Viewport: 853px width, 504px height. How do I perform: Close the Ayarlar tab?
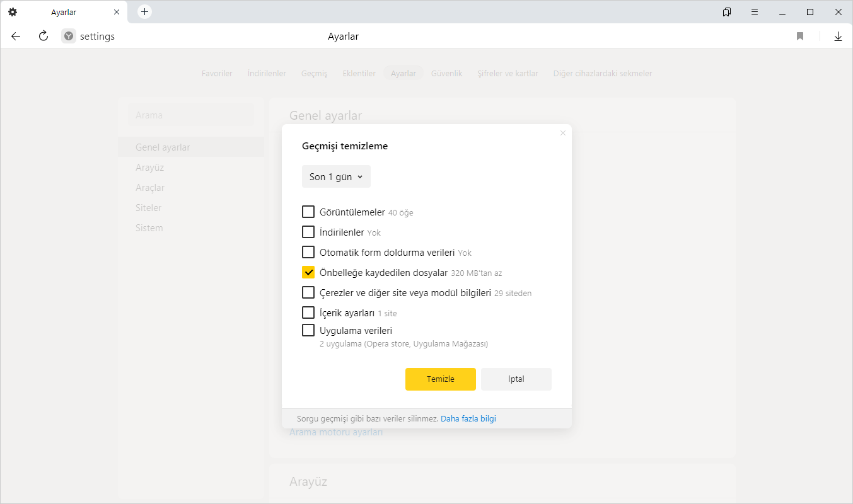117,12
